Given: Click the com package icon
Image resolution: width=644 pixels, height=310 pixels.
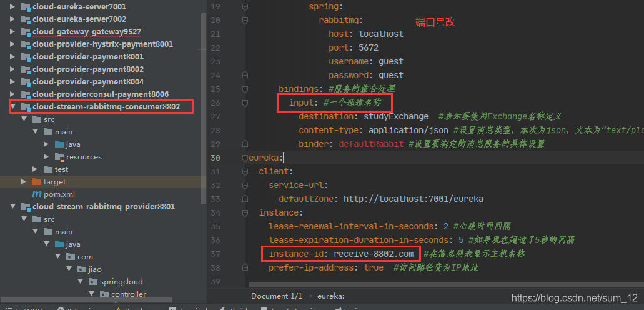Looking at the screenshot, I should click(x=70, y=257).
